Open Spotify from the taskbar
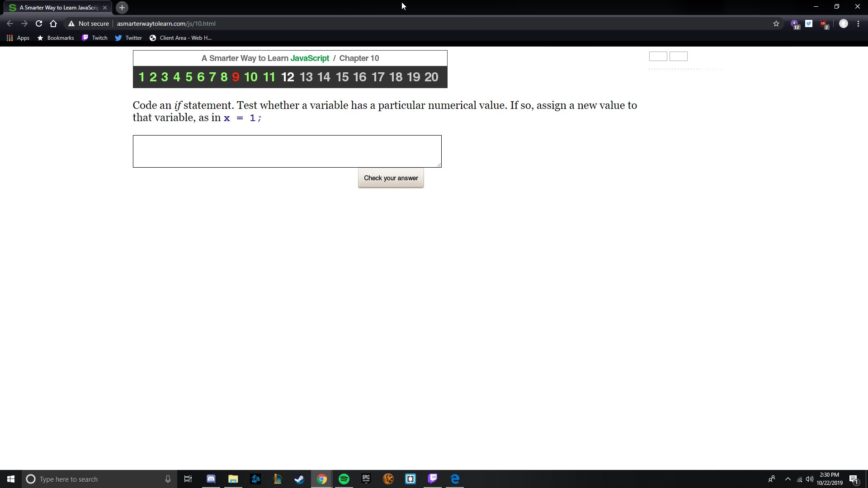This screenshot has height=488, width=868. tap(344, 479)
